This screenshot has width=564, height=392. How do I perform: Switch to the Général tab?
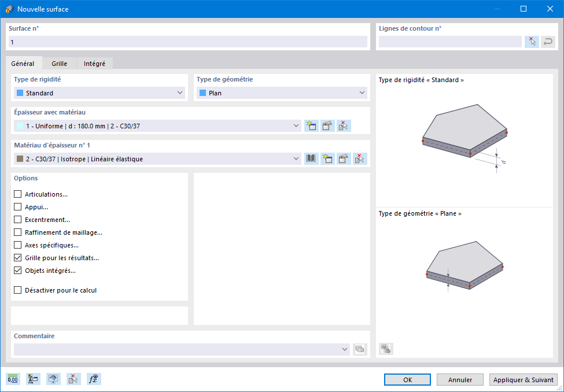pos(23,63)
